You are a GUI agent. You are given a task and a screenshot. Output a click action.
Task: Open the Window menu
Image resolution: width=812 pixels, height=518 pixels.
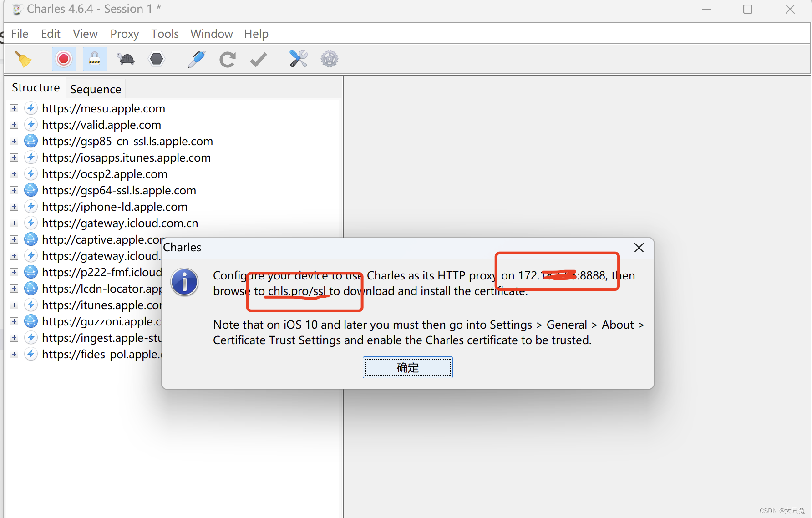pos(211,34)
